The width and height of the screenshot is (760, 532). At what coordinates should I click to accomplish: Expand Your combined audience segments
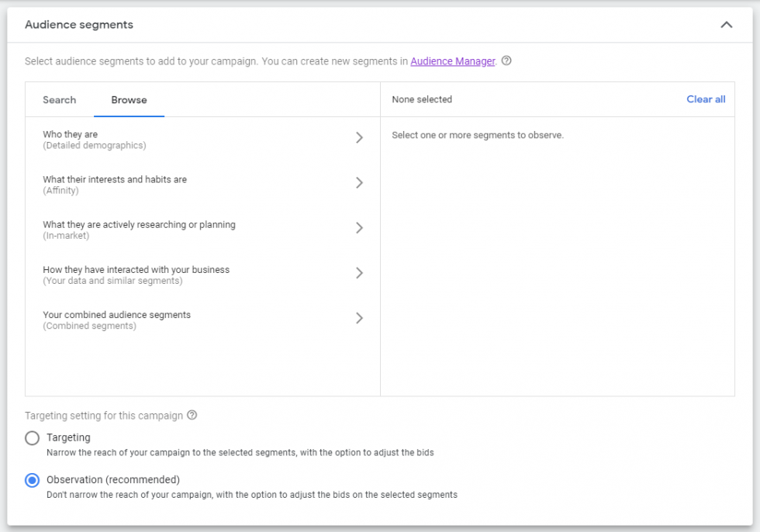pyautogui.click(x=359, y=318)
